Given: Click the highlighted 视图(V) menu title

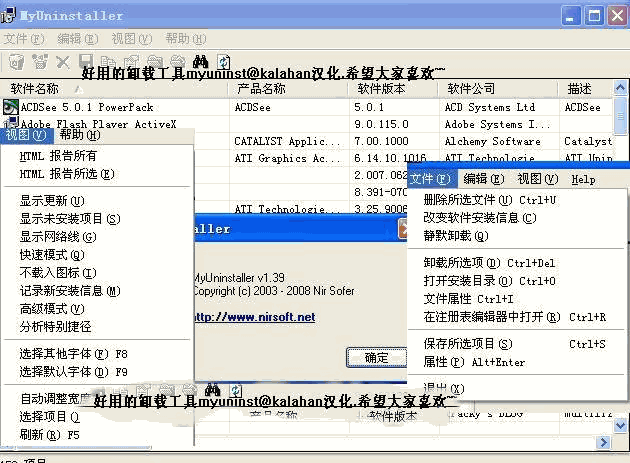Looking at the screenshot, I should pos(27,135).
